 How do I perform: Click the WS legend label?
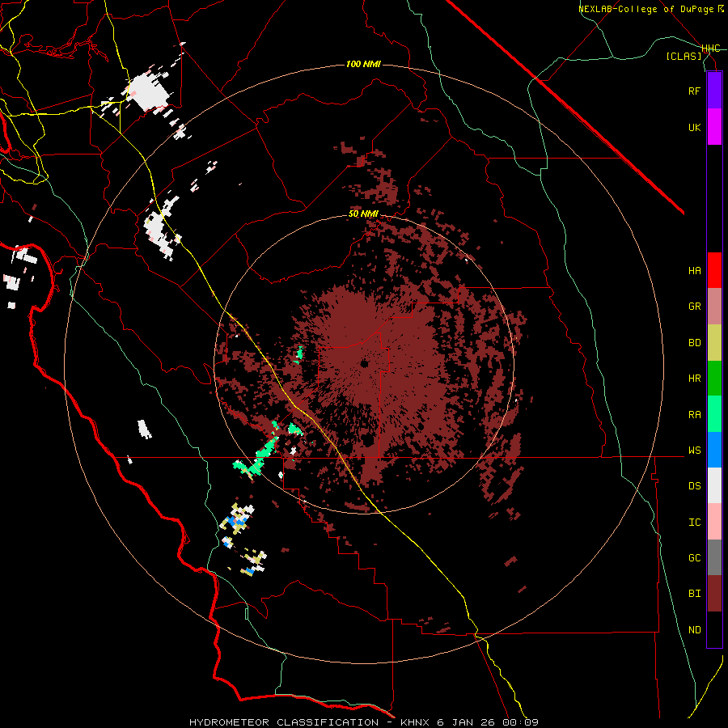[695, 451]
